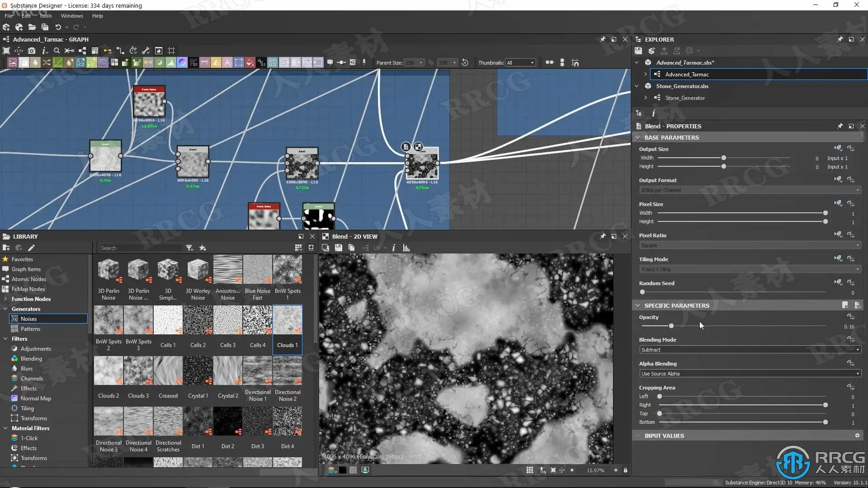Click the wrench tools icon in graph toolbar
The width and height of the screenshot is (868, 488).
146,51
